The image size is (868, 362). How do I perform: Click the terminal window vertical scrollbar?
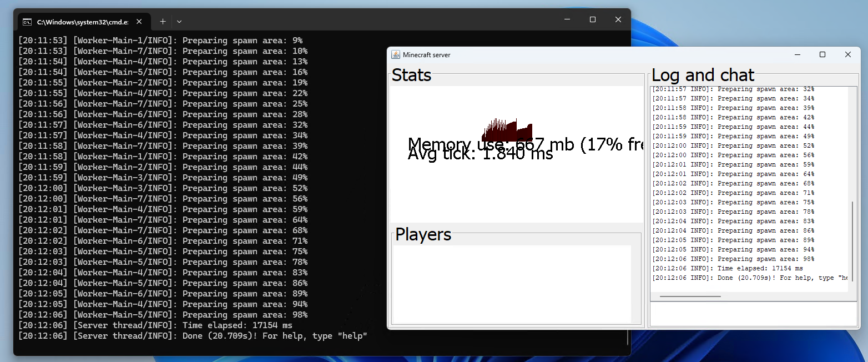[x=628, y=337]
